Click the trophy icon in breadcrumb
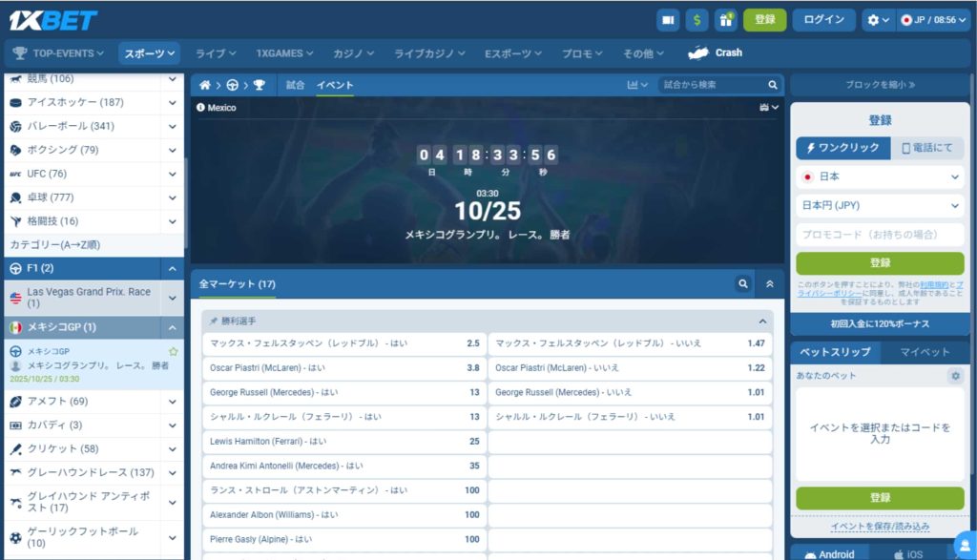This screenshot has width=977, height=560. [x=259, y=85]
